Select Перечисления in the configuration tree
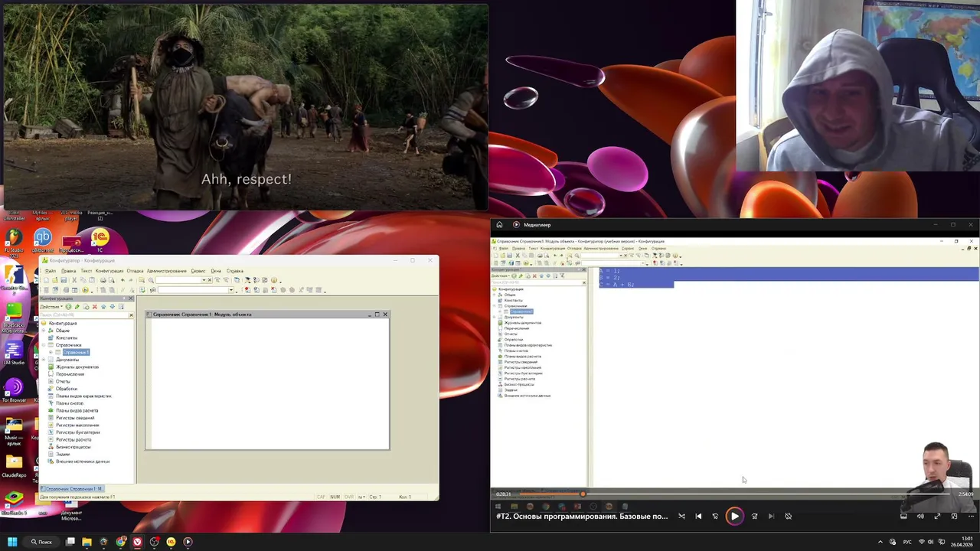The image size is (980, 551). tap(70, 374)
